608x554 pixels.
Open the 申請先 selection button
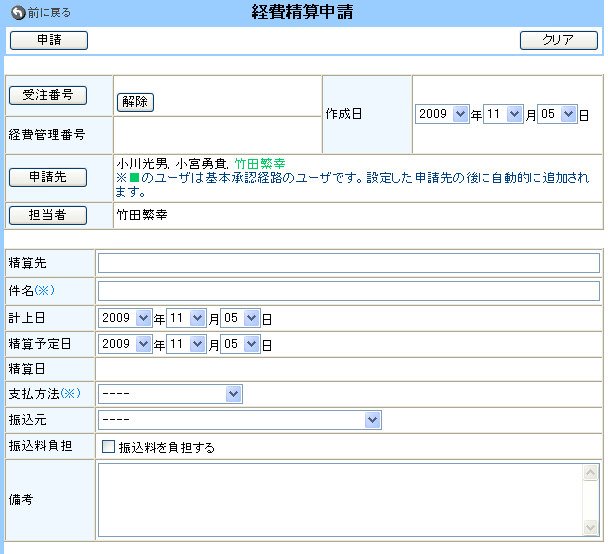pyautogui.click(x=48, y=177)
